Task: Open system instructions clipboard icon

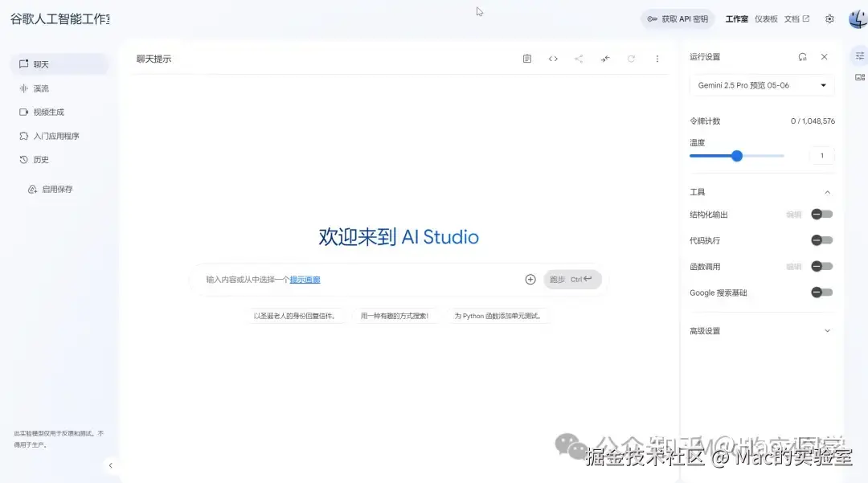Action: (527, 59)
